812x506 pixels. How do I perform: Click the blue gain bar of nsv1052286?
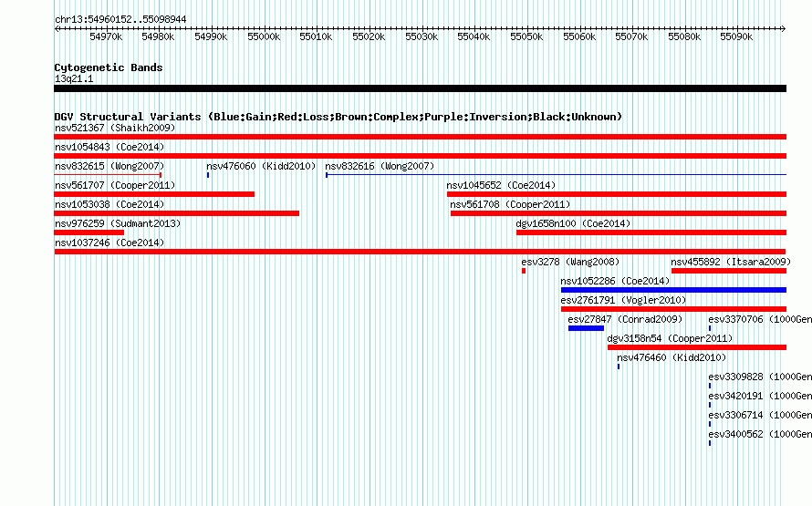[673, 290]
